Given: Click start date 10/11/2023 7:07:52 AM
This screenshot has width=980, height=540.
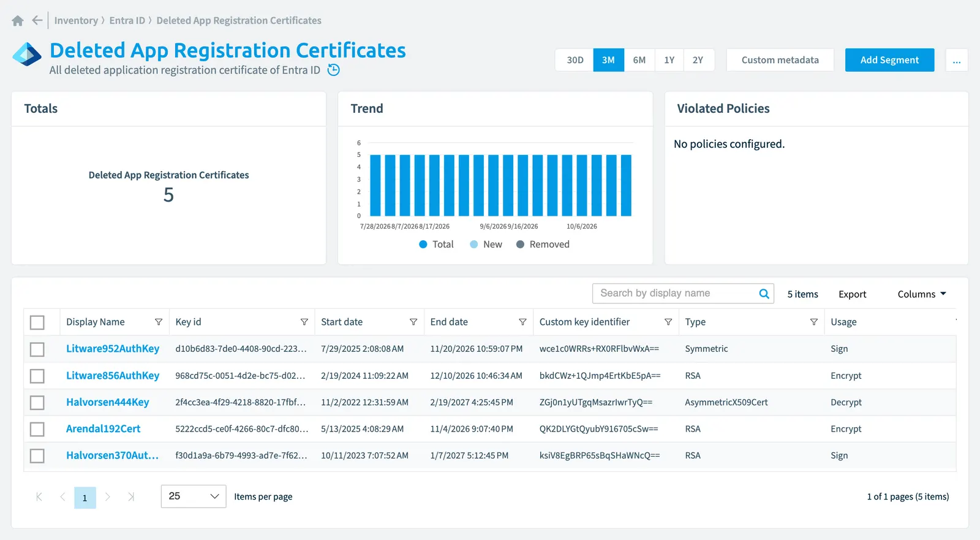Looking at the screenshot, I should click(364, 455).
